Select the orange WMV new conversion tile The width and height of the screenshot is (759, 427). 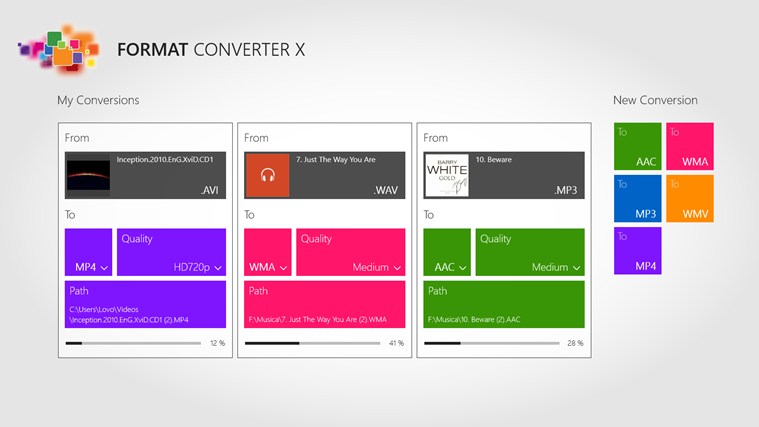click(690, 198)
